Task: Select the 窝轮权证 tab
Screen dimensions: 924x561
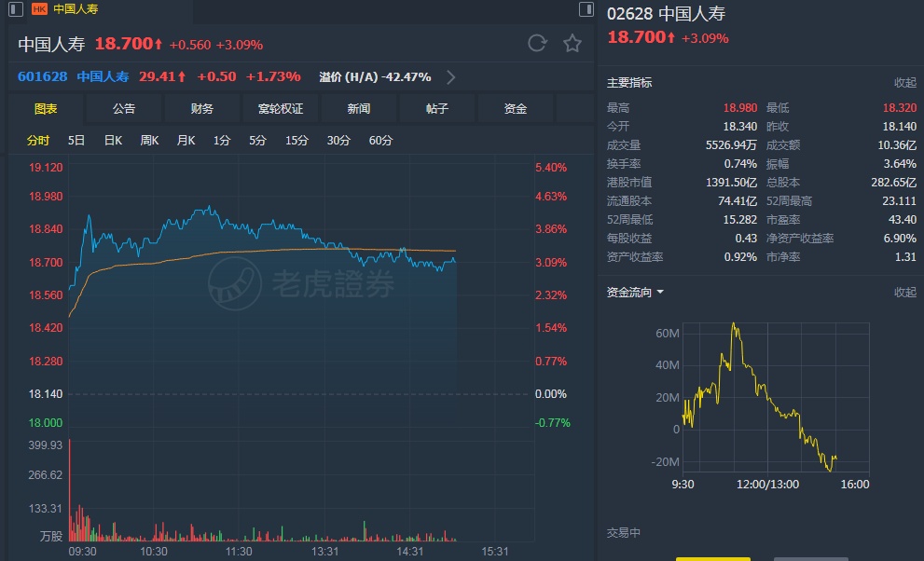Action: click(x=281, y=109)
